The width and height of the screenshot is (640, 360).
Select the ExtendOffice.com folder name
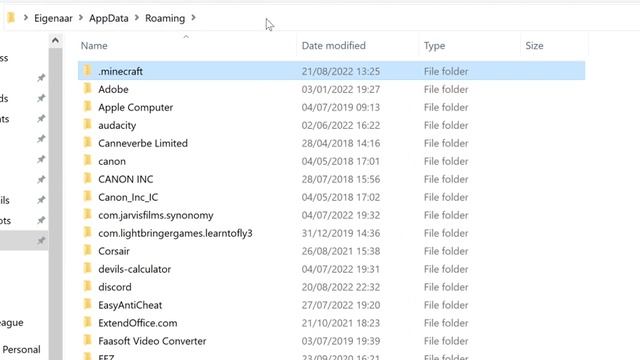coord(138,323)
